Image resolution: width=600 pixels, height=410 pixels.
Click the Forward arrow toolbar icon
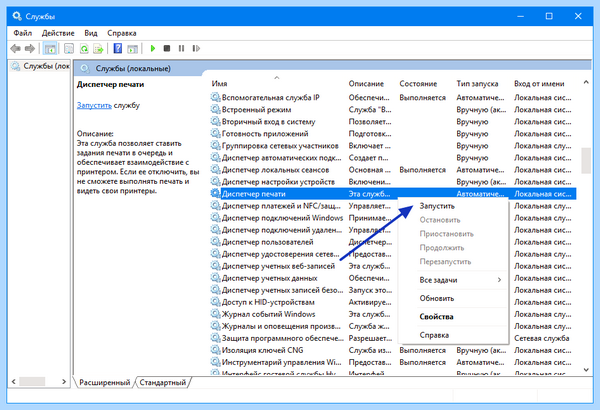pos(30,49)
